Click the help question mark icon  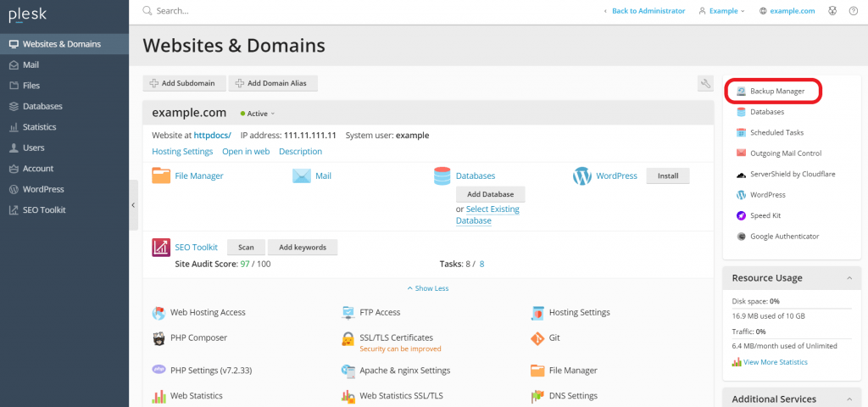[x=853, y=11]
